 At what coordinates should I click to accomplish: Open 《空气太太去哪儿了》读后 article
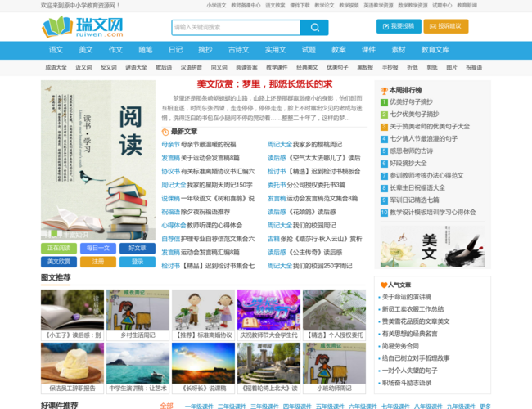coord(323,158)
